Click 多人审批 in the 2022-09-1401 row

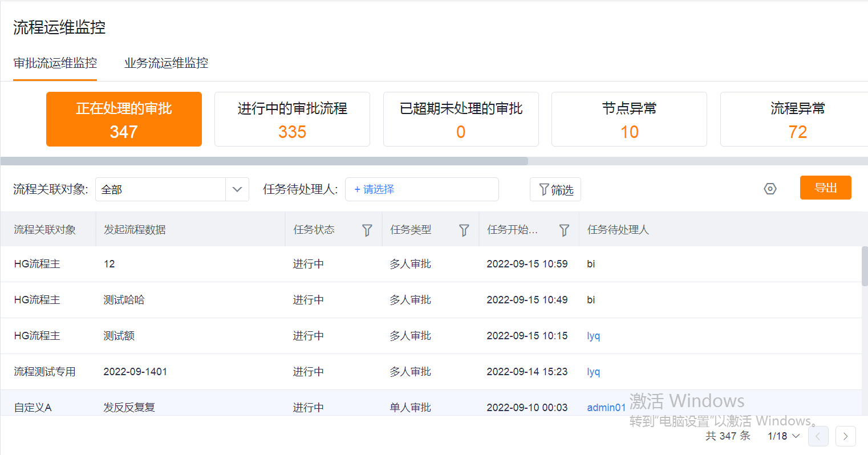coord(410,372)
